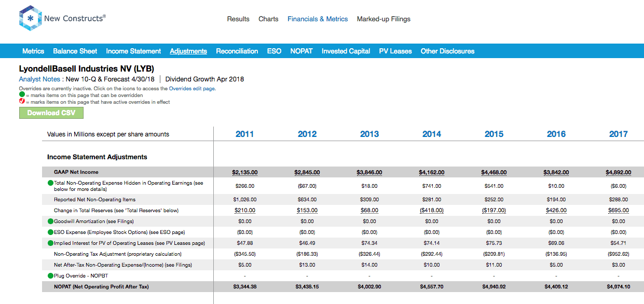644x304 pixels.
Task: Open Change in Total Reserves $210.00 for 2011
Action: [245, 211]
